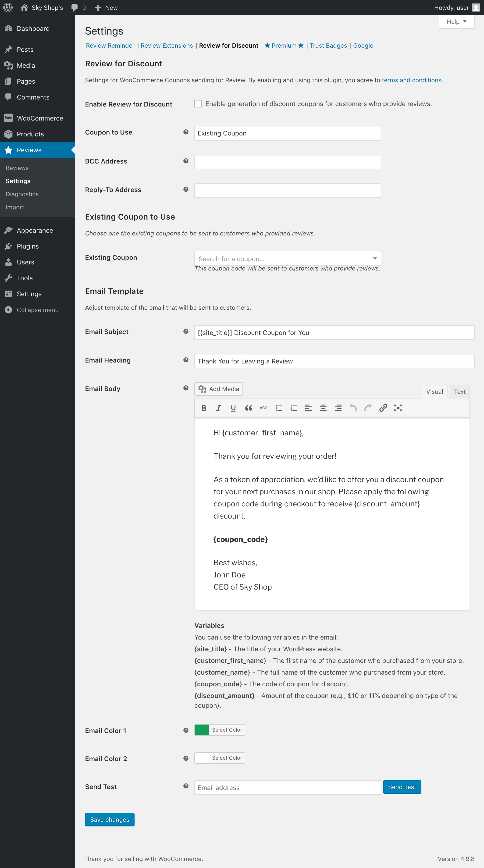The width and height of the screenshot is (484, 868).
Task: Open distraction-free fullscreen editor mode
Action: click(x=398, y=408)
